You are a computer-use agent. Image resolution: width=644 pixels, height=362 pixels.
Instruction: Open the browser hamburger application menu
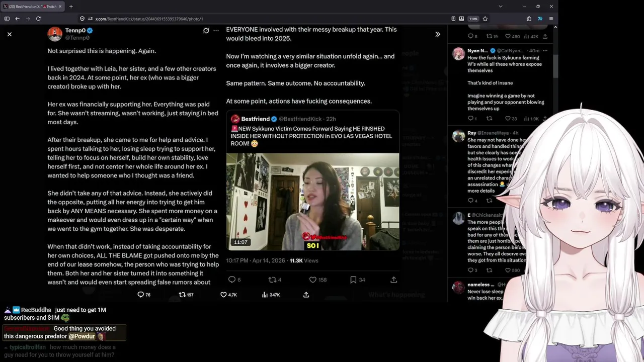coord(551,19)
